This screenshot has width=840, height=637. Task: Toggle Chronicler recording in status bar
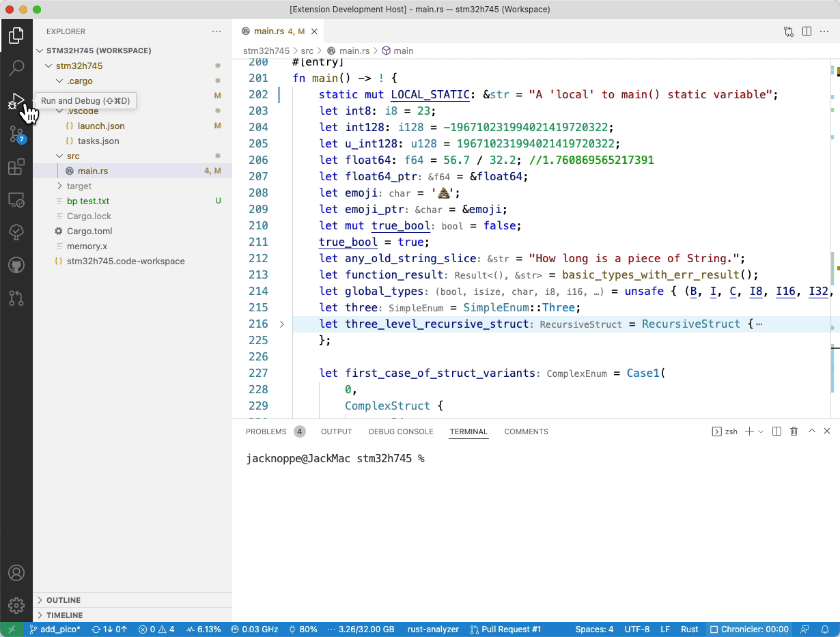click(749, 629)
